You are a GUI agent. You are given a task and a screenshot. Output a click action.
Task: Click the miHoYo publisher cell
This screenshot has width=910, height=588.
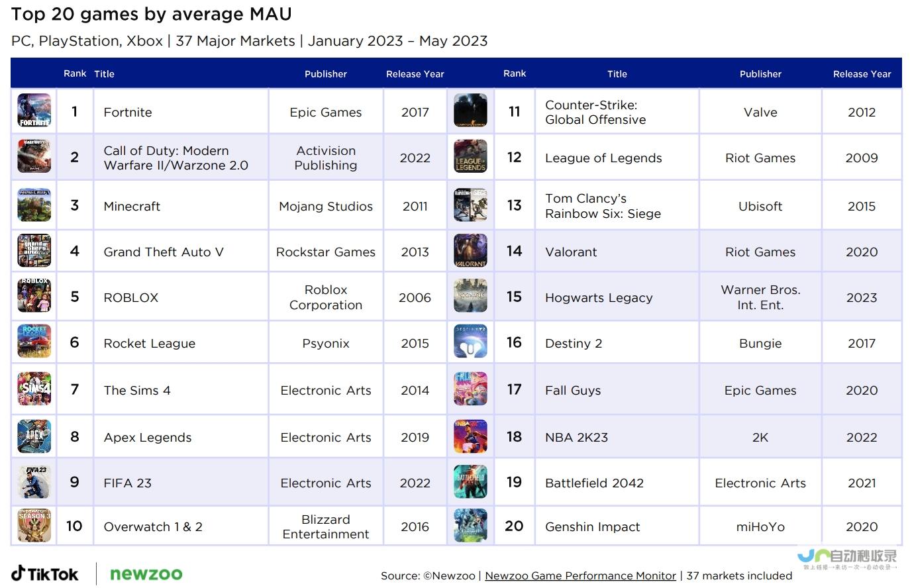(x=760, y=526)
